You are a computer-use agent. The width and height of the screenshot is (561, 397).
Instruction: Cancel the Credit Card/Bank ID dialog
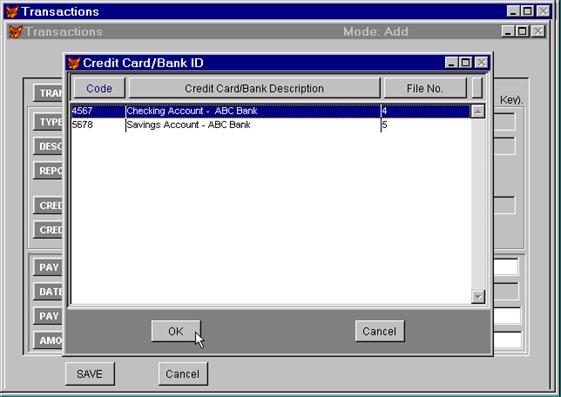point(380,331)
